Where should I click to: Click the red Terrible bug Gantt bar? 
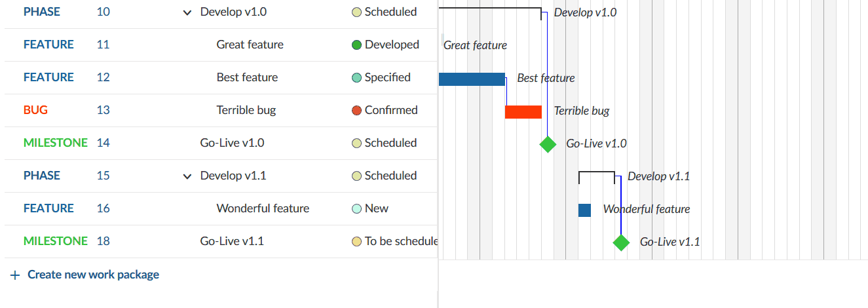point(523,111)
